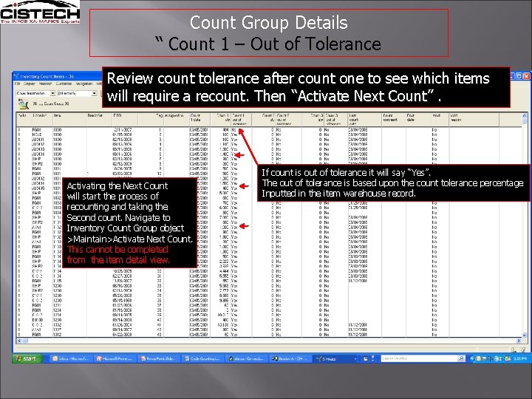This screenshot has height=399, width=532.
Task: Open the Customize menu
Action: tap(64, 83)
